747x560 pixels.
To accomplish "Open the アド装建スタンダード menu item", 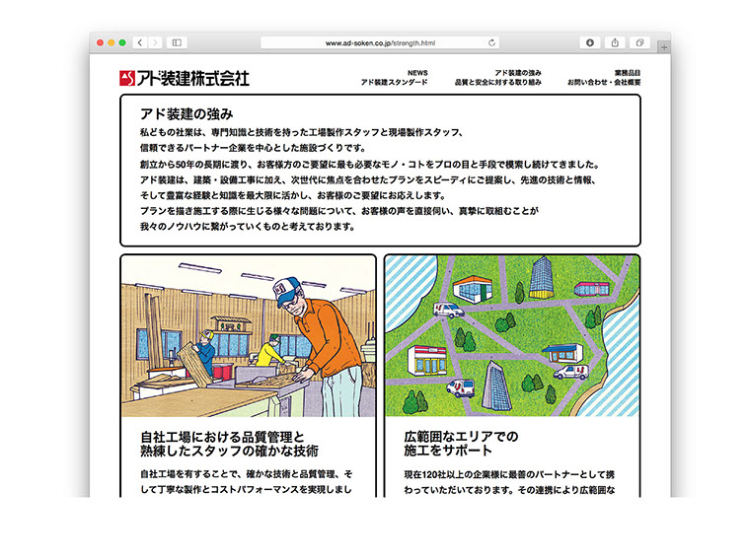I will (395, 83).
